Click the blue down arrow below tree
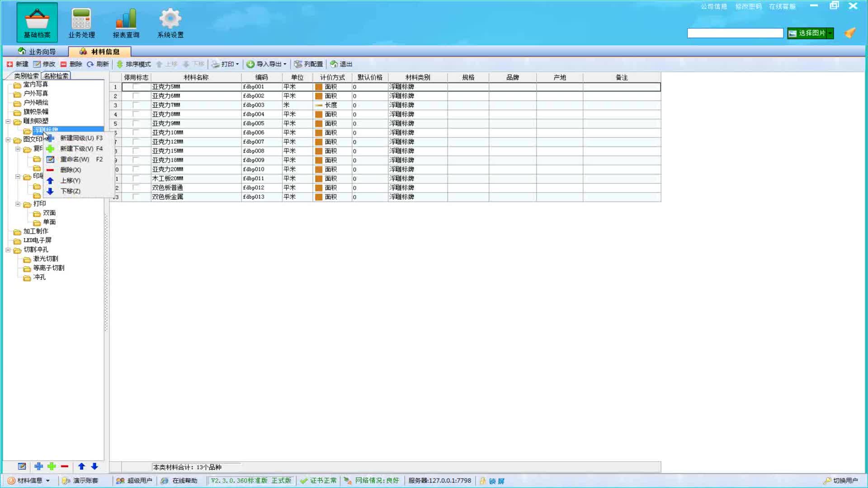 point(94,466)
